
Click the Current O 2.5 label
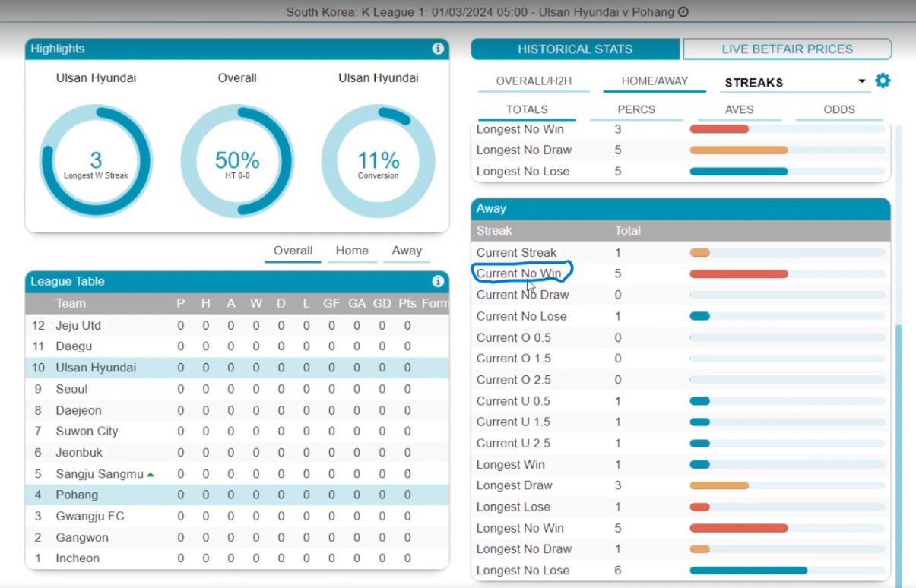tap(514, 379)
